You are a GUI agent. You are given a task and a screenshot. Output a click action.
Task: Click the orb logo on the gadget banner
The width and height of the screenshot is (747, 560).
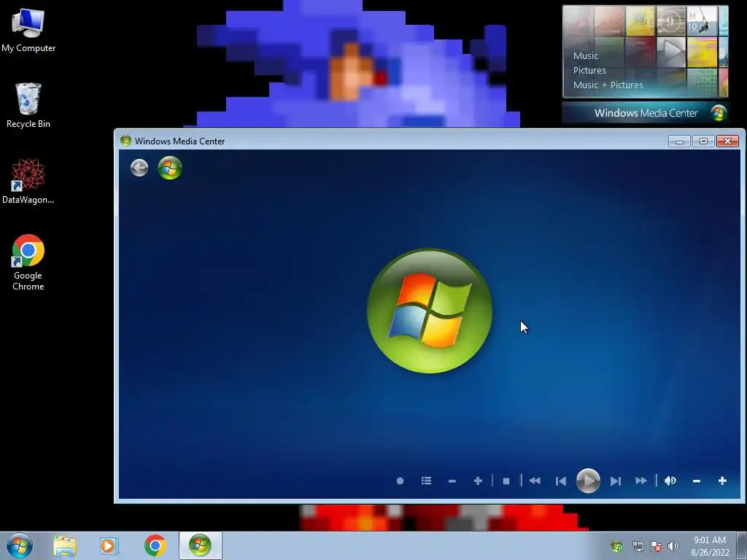[719, 113]
